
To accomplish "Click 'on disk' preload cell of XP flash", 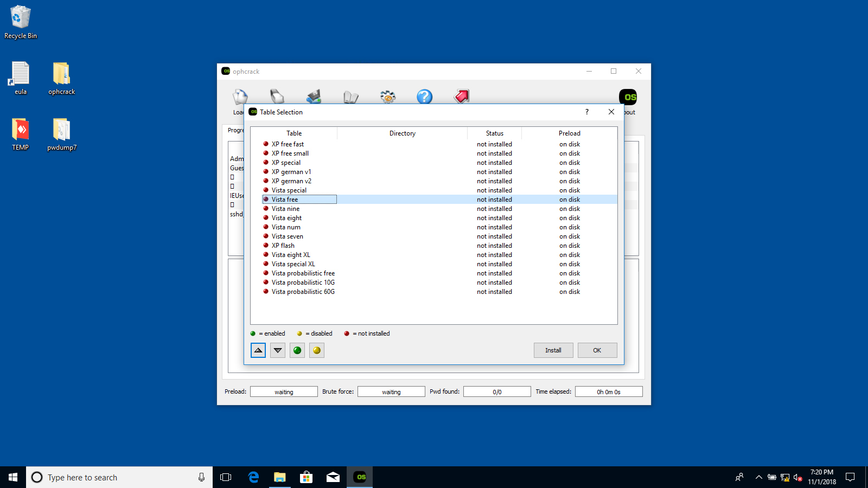I will pyautogui.click(x=570, y=246).
